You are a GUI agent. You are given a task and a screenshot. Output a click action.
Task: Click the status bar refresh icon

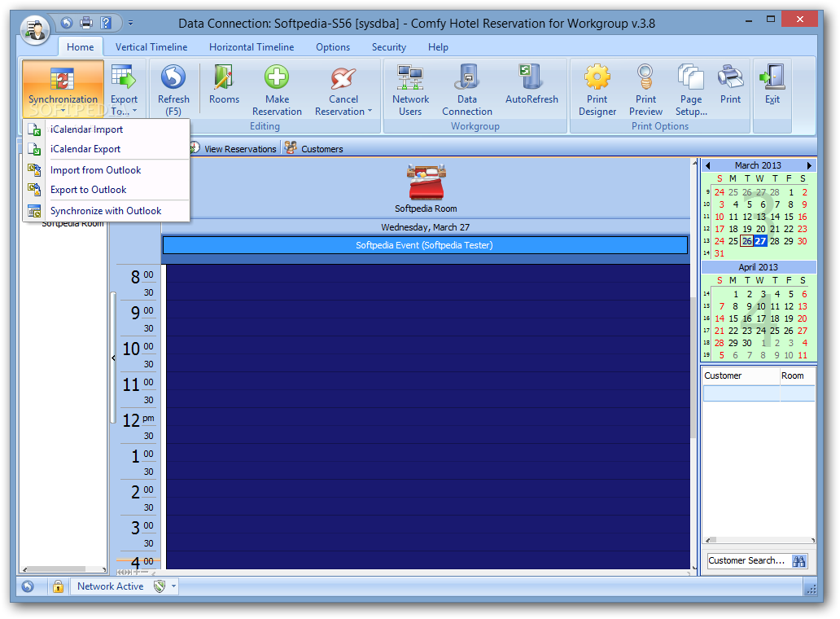coord(28,586)
